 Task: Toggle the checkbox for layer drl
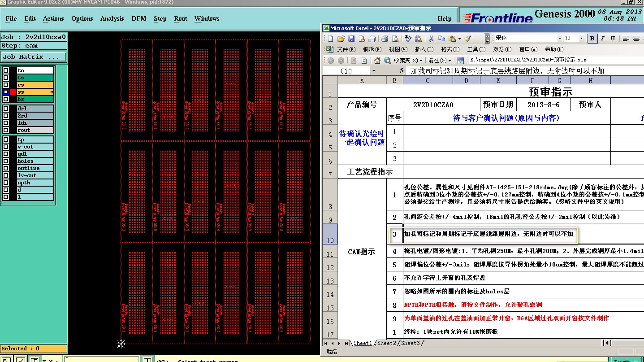pyautogui.click(x=6, y=109)
